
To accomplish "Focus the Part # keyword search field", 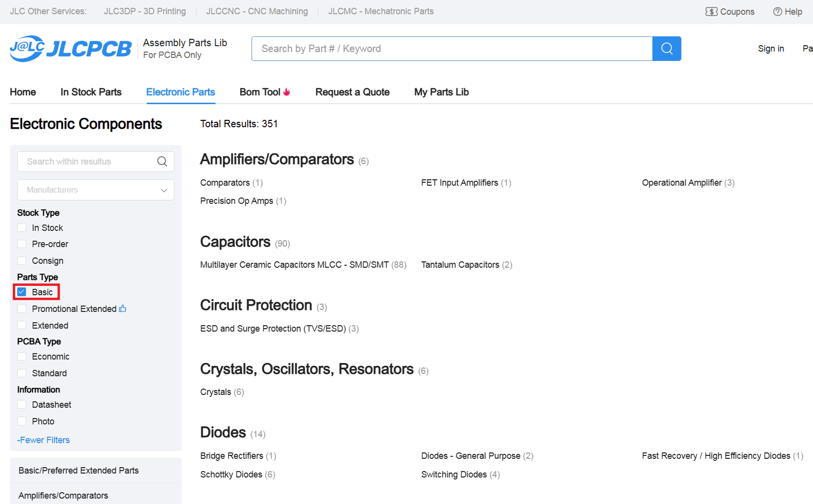I will tap(452, 49).
